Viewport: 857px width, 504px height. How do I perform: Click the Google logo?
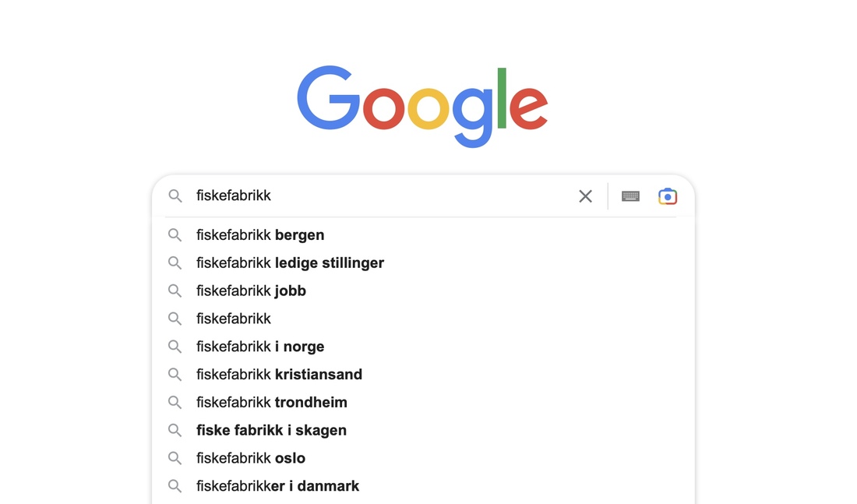click(422, 105)
